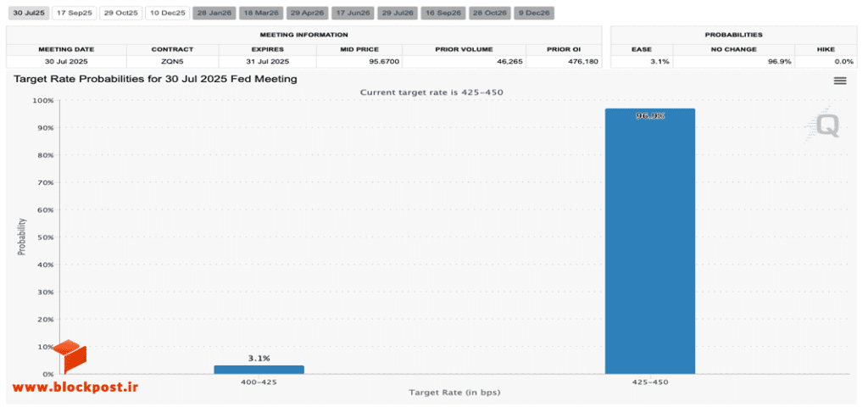Open the 29 Jul26 meeting tab
This screenshot has width=868, height=407.
click(x=398, y=13)
